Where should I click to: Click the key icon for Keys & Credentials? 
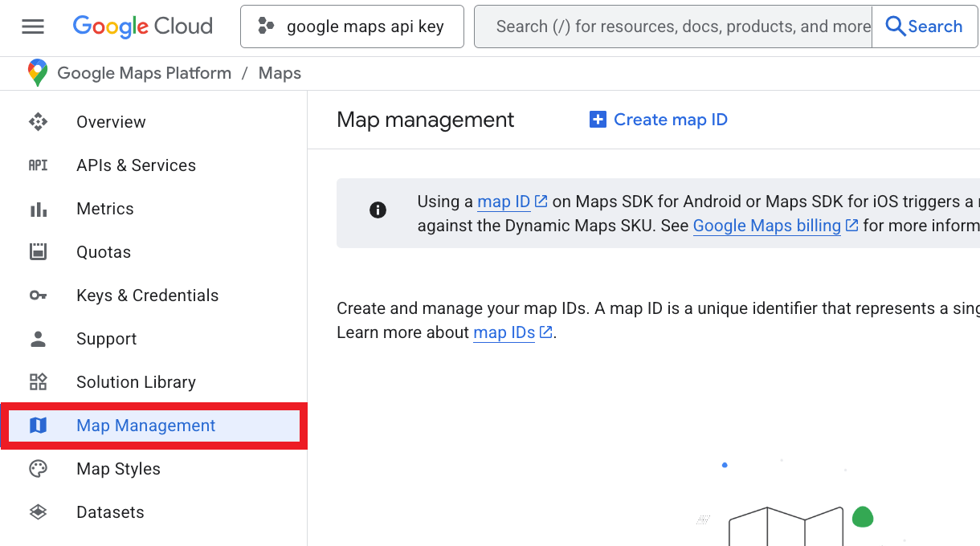click(38, 295)
